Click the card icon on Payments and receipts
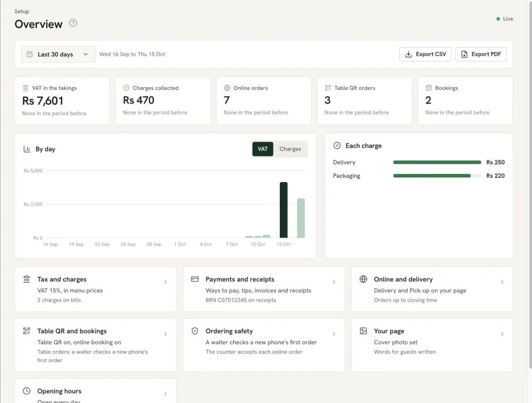Image resolution: width=532 pixels, height=403 pixels. click(x=195, y=279)
